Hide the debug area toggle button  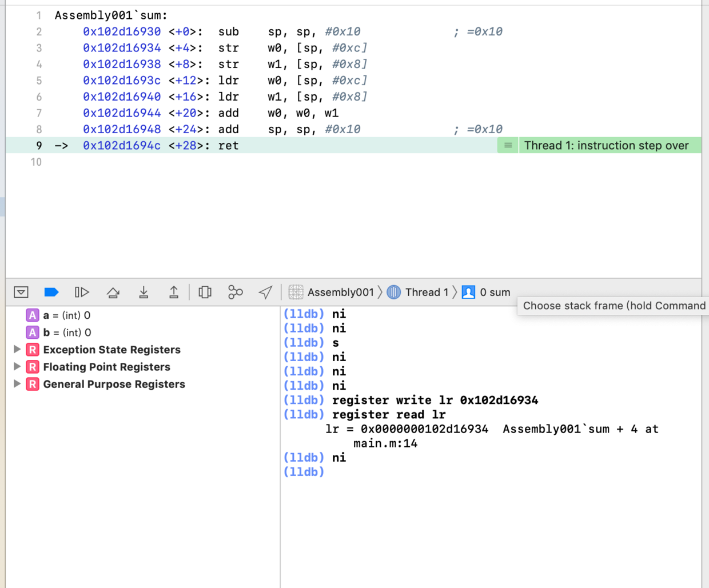coord(21,292)
